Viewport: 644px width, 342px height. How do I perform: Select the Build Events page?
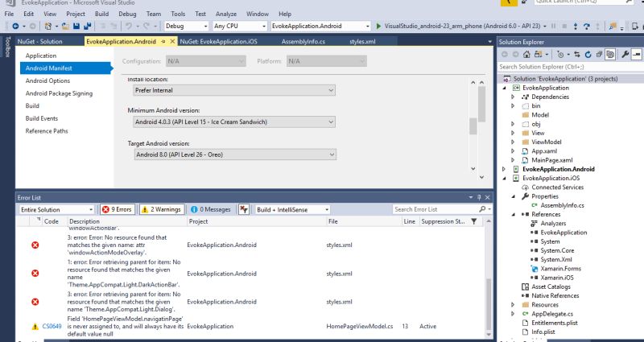(x=42, y=118)
